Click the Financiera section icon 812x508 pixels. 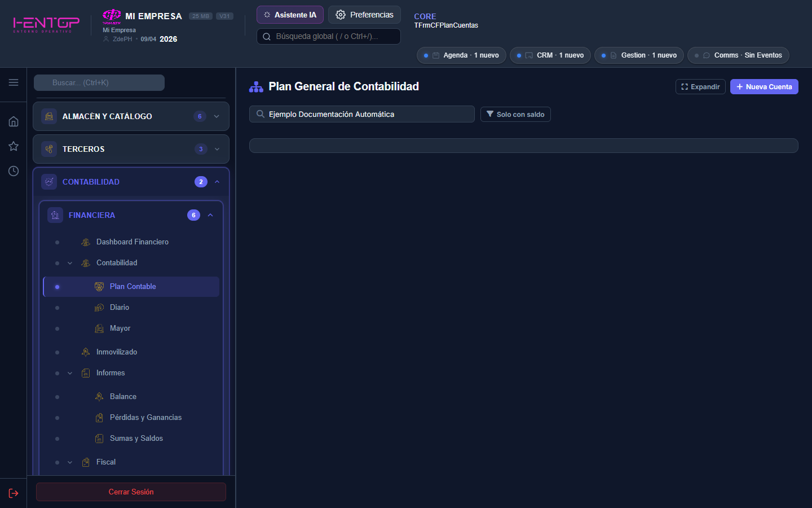55,215
